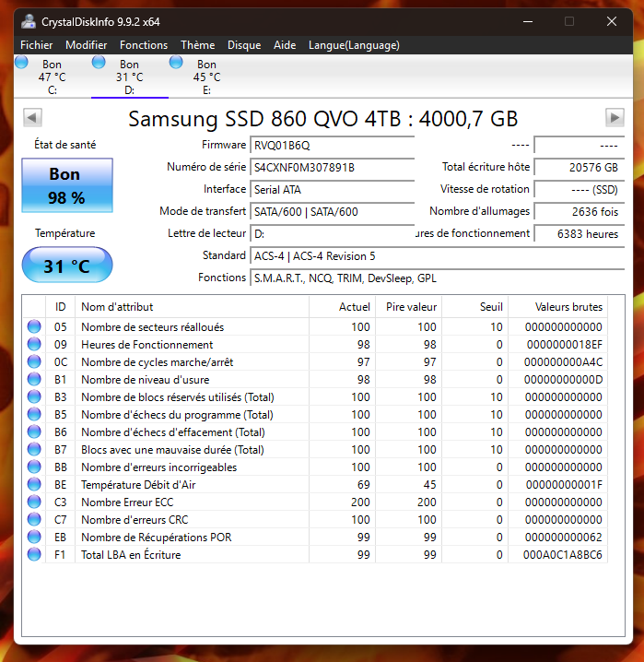Click the status orb for Total LBA en Écriture

click(34, 554)
